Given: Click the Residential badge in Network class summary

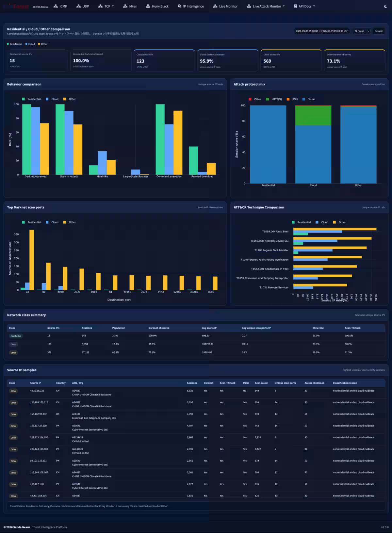Looking at the screenshot, I should (16, 336).
